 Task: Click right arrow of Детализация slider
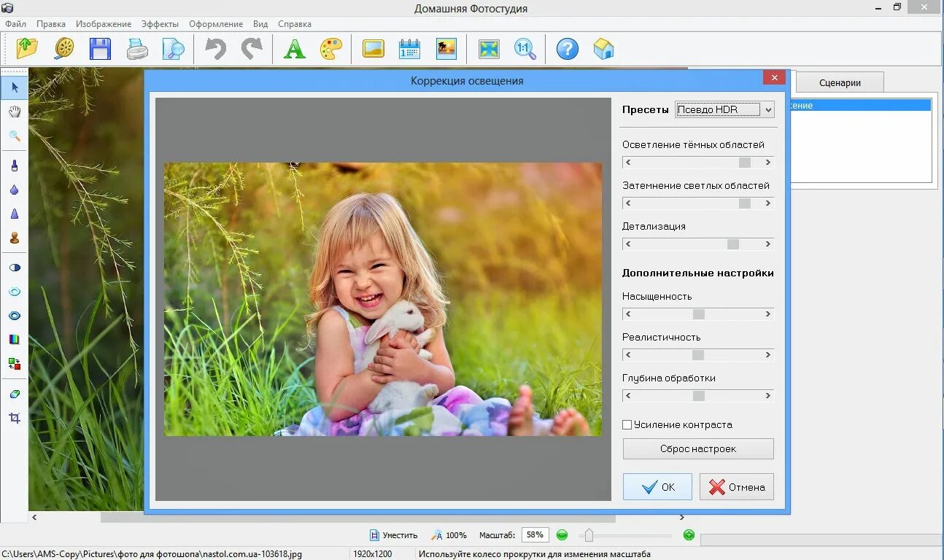tap(768, 244)
